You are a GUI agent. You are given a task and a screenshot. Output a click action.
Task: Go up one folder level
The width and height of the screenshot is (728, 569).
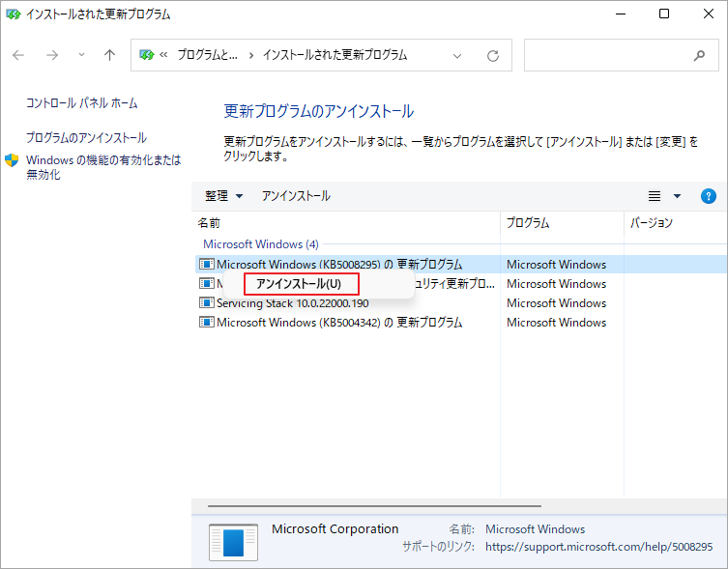109,55
